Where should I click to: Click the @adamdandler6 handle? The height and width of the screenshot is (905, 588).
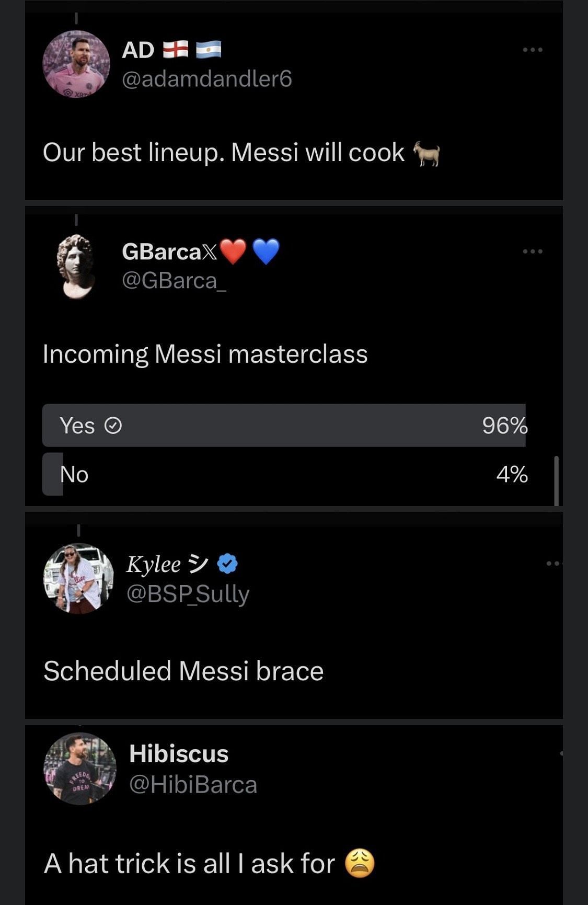[x=206, y=79]
